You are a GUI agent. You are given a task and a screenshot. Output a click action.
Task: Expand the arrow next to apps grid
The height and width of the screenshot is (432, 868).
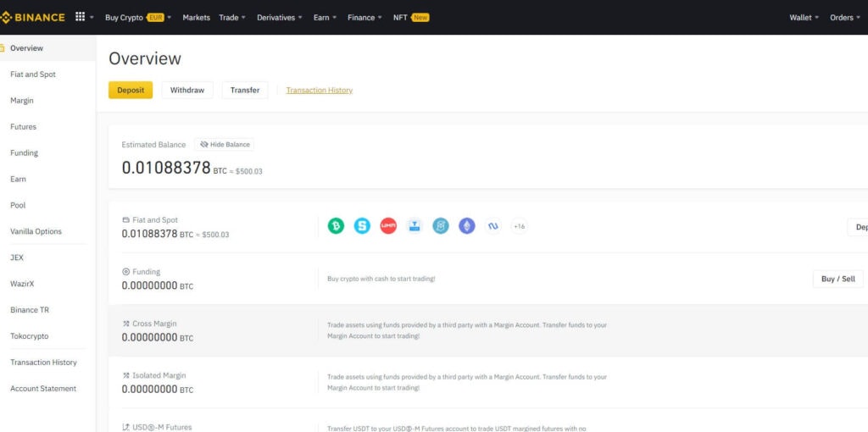92,18
